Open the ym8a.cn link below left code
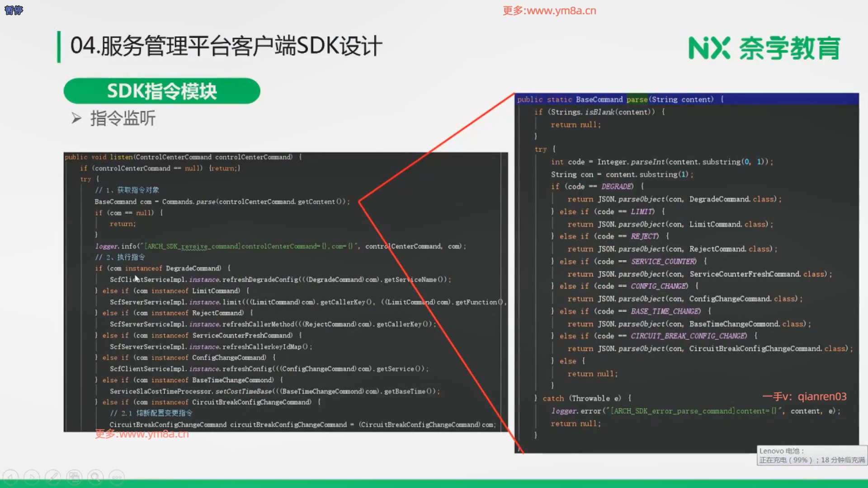This screenshot has width=868, height=488. [x=142, y=434]
